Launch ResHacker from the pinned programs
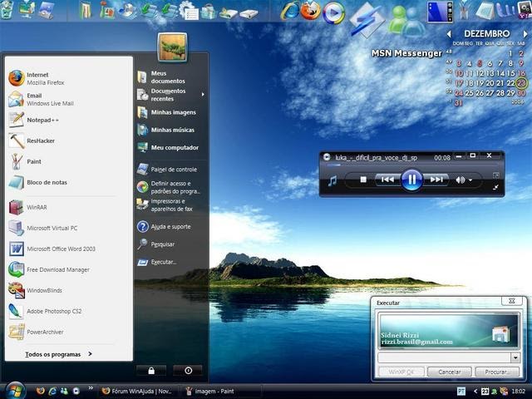The width and height of the screenshot is (532, 399). click(40, 140)
